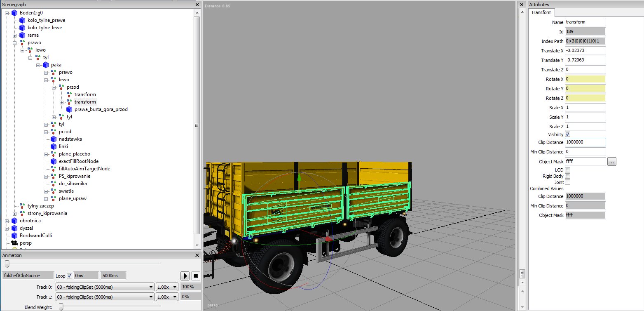Click the Name field containing transform
This screenshot has width=644, height=311.
click(585, 22)
